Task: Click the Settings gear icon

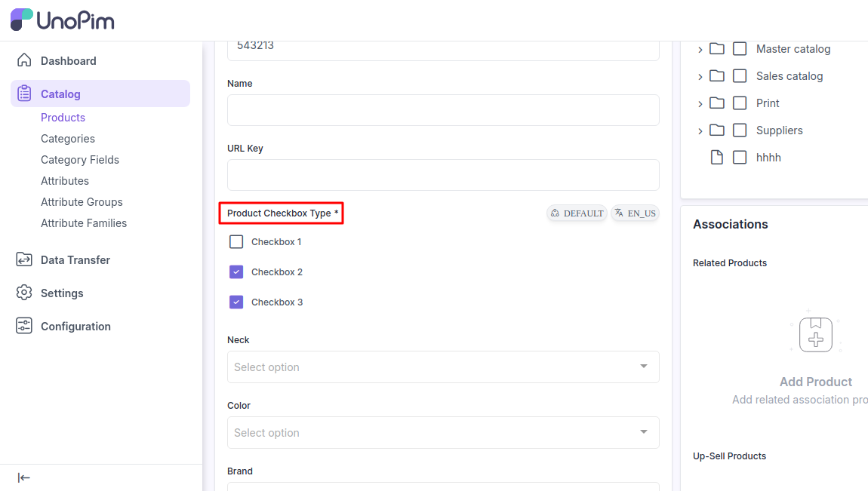Action: click(x=24, y=293)
